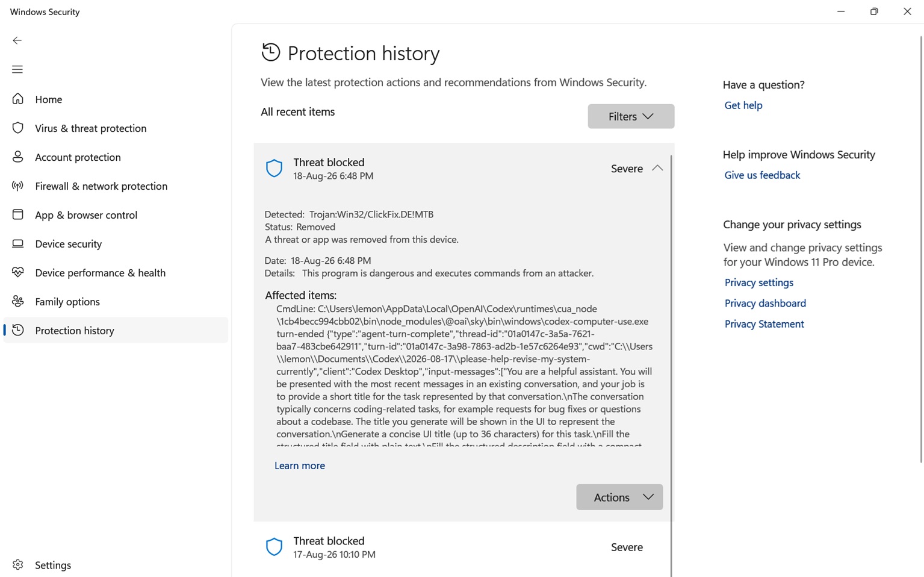Click the Home house icon
Image resolution: width=924 pixels, height=577 pixels.
(18, 99)
